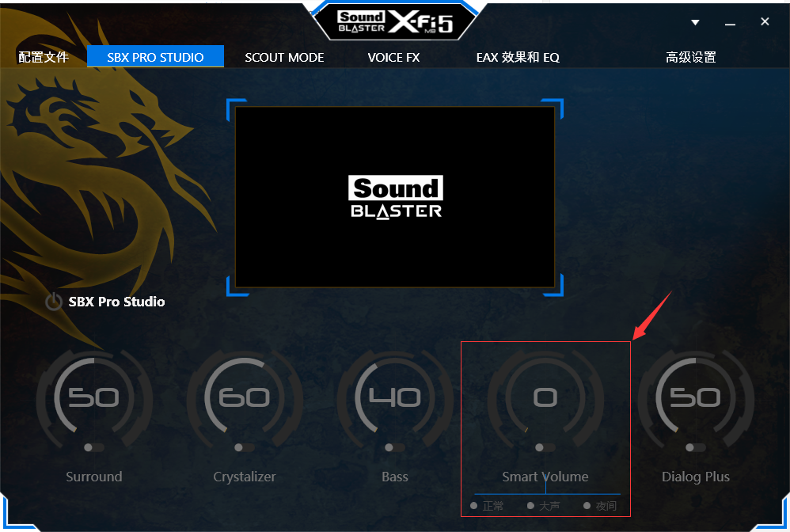This screenshot has height=532, width=790.
Task: Click the Crystalizer dial showing 60
Action: click(x=245, y=397)
